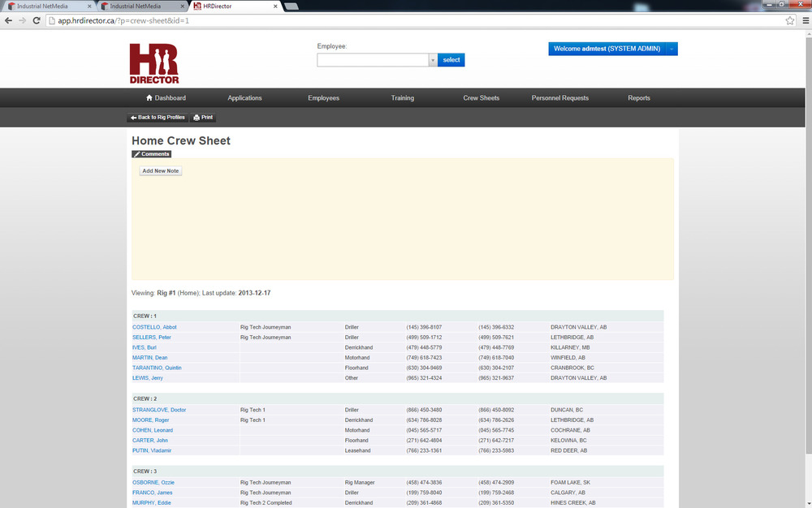The image size is (812, 508).
Task: Go back with browser back arrow
Action: coord(8,20)
